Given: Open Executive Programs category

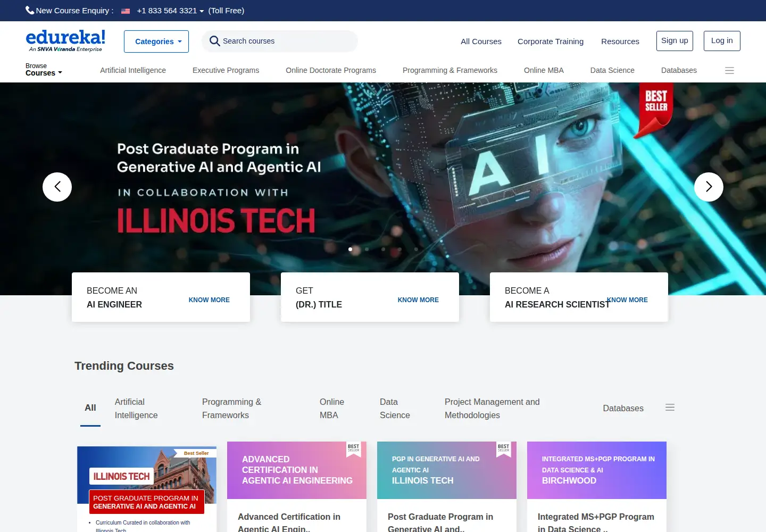Looking at the screenshot, I should 226,70.
